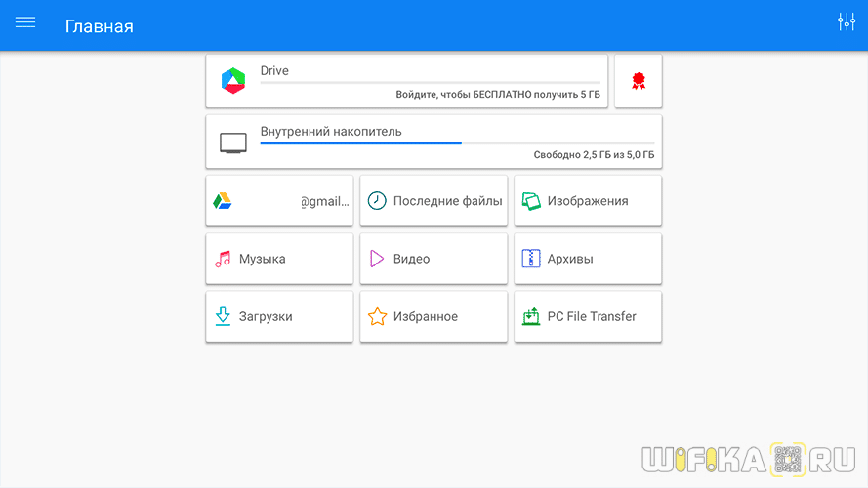Click the pink music note icon
Image resolution: width=868 pixels, height=488 pixels.
coord(223,259)
